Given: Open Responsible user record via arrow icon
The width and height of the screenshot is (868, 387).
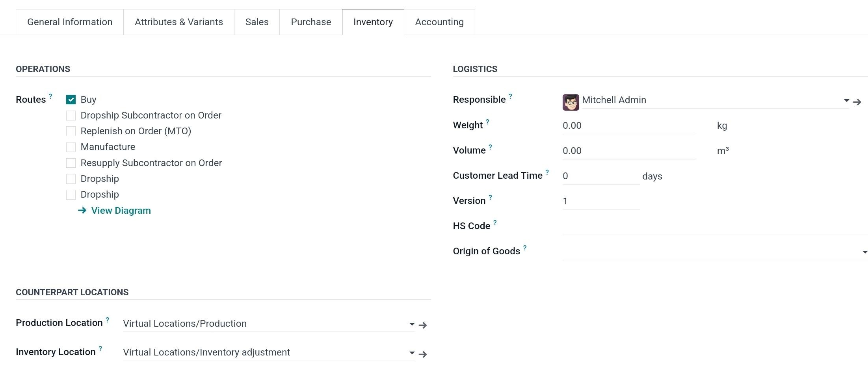Looking at the screenshot, I should [x=857, y=102].
